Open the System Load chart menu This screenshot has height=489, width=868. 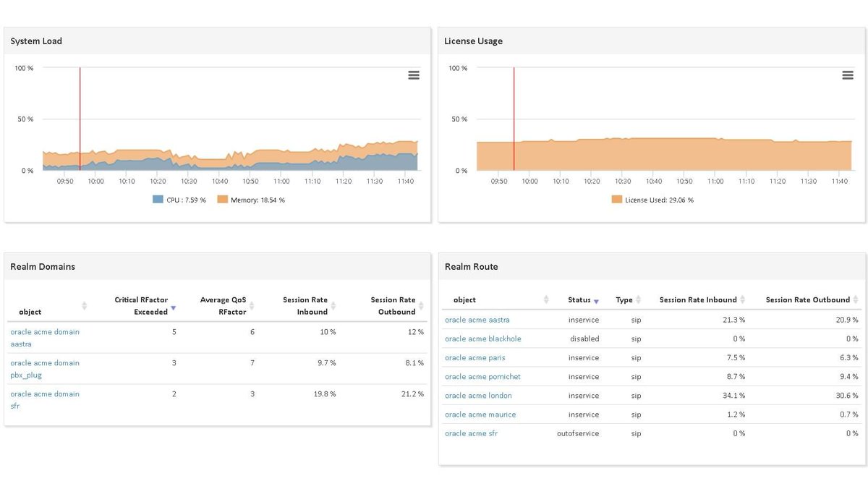(413, 75)
